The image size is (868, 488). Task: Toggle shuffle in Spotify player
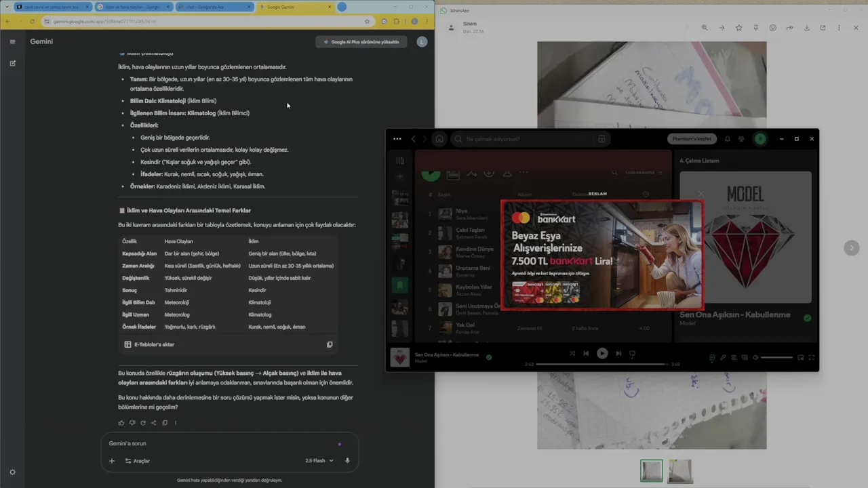click(x=572, y=353)
